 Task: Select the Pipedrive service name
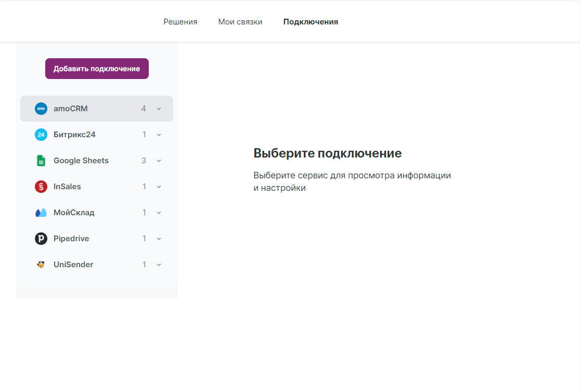coord(71,239)
